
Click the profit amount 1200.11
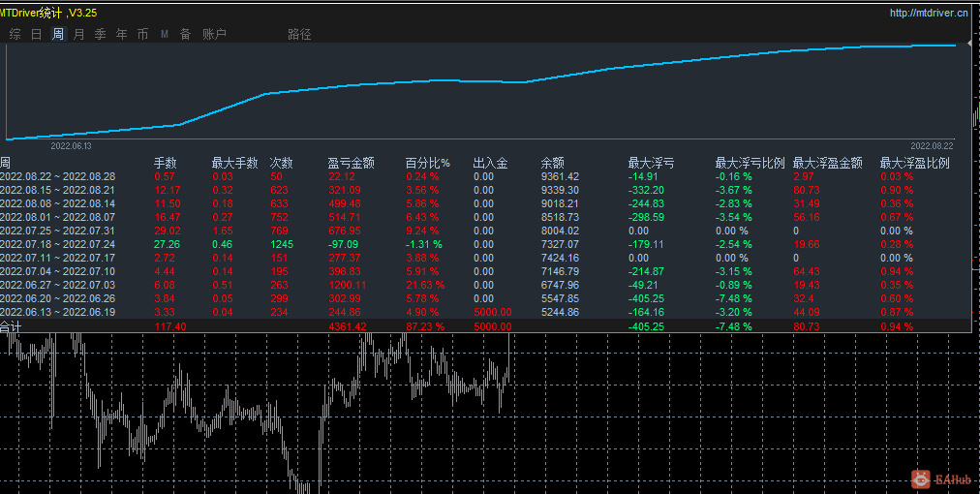click(348, 285)
